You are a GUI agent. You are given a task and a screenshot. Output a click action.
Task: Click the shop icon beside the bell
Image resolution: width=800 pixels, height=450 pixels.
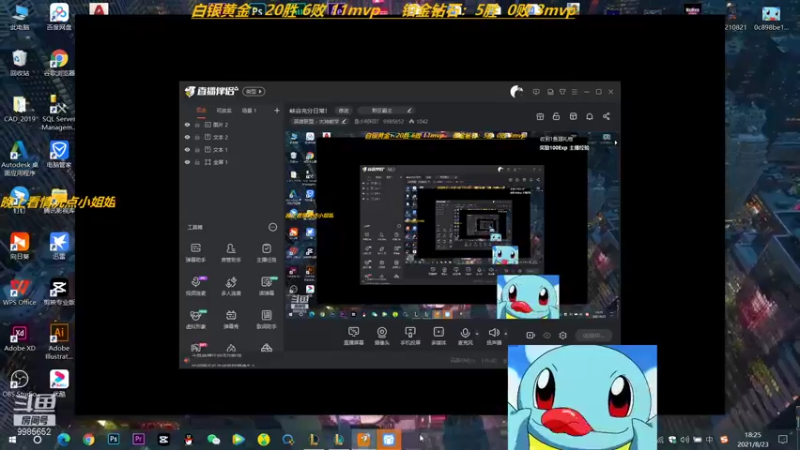click(573, 116)
